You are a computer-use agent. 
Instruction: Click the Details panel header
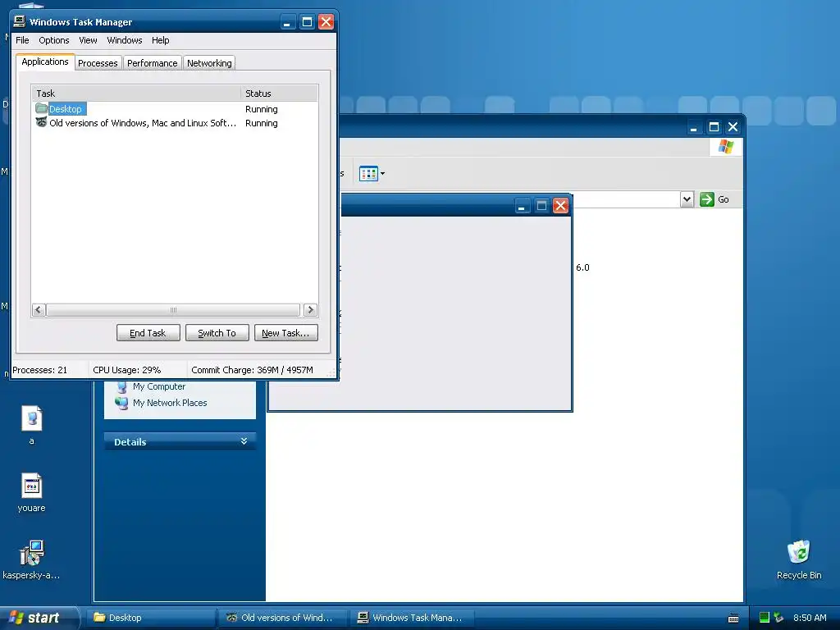pyautogui.click(x=180, y=441)
